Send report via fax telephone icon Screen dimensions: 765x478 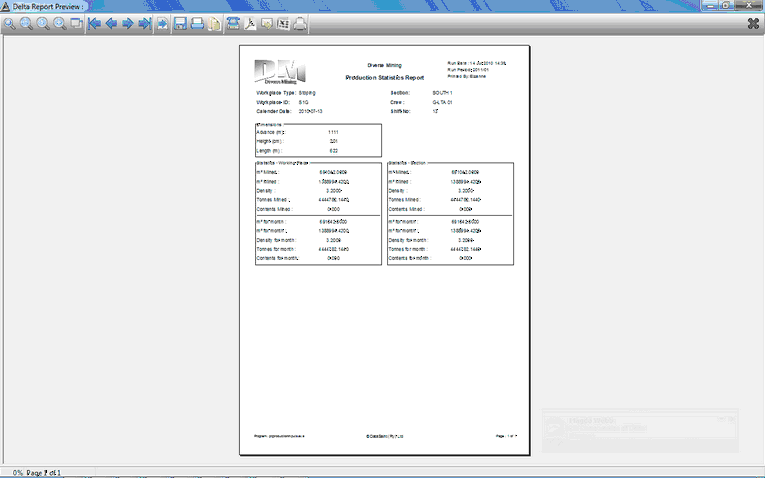[x=233, y=23]
